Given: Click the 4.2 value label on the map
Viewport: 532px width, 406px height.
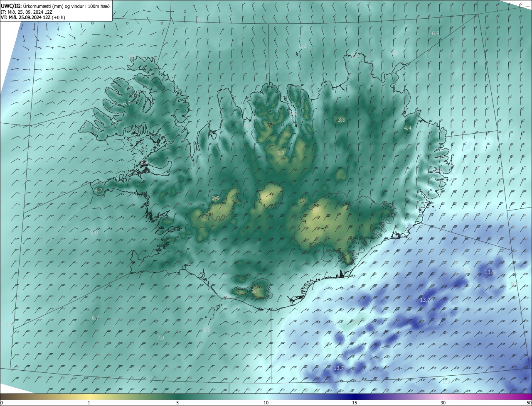Looking at the screenshot, I should tap(99, 190).
